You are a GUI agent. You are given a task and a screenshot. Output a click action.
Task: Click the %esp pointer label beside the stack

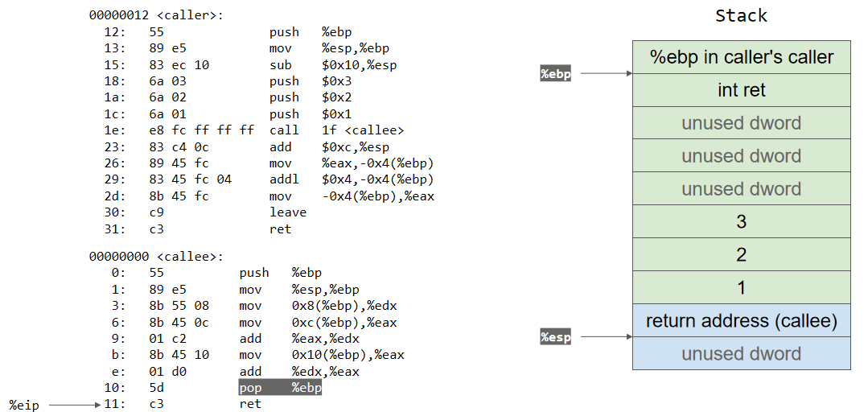click(555, 337)
